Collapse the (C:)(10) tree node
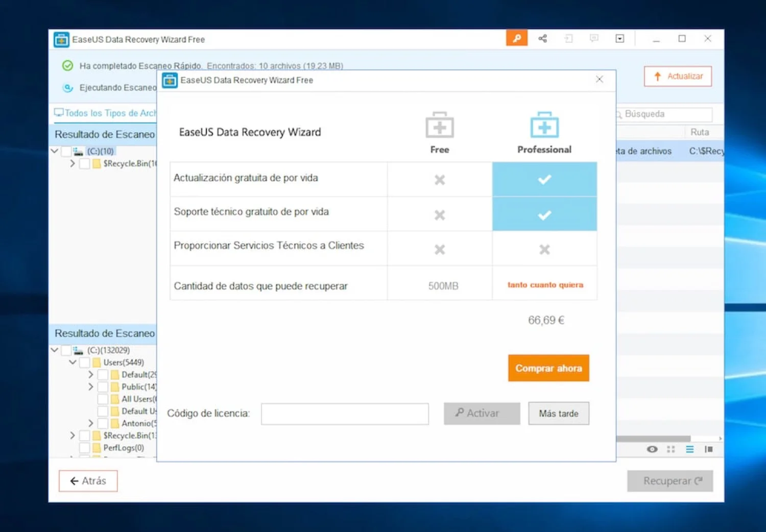Viewport: 766px width, 532px height. 55,151
